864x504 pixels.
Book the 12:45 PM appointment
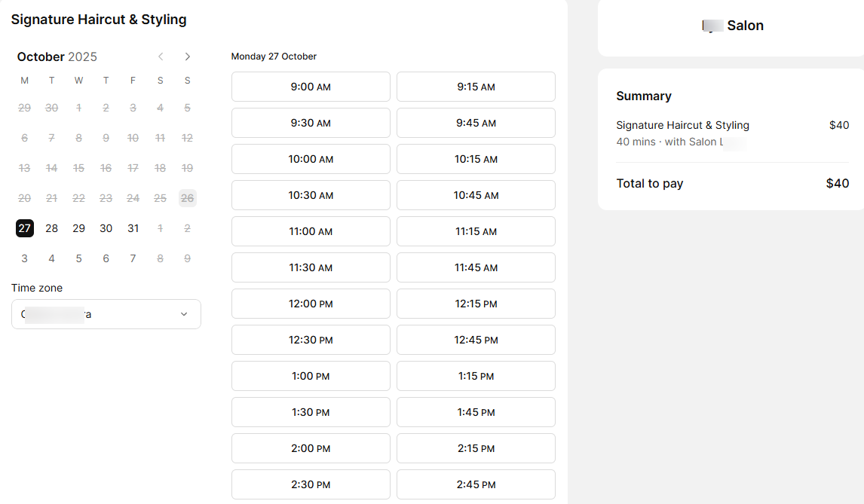tap(476, 340)
